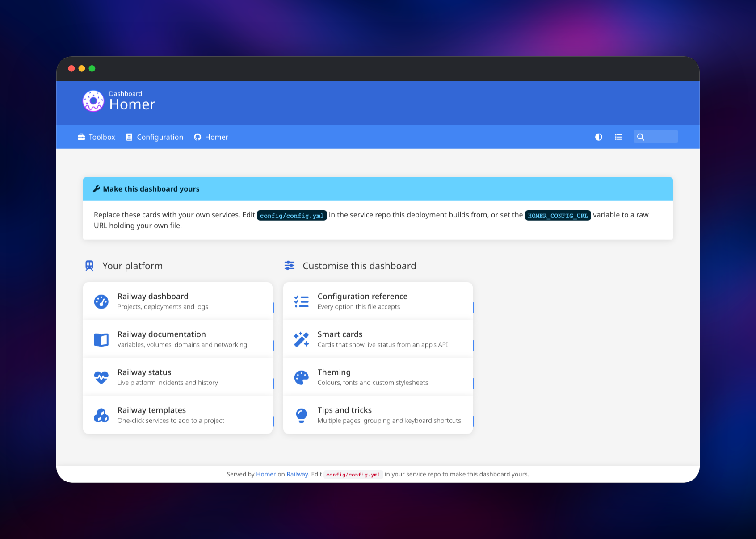The height and width of the screenshot is (539, 756).
Task: Select the 'Customise this dashboard' group title
Action: [359, 266]
